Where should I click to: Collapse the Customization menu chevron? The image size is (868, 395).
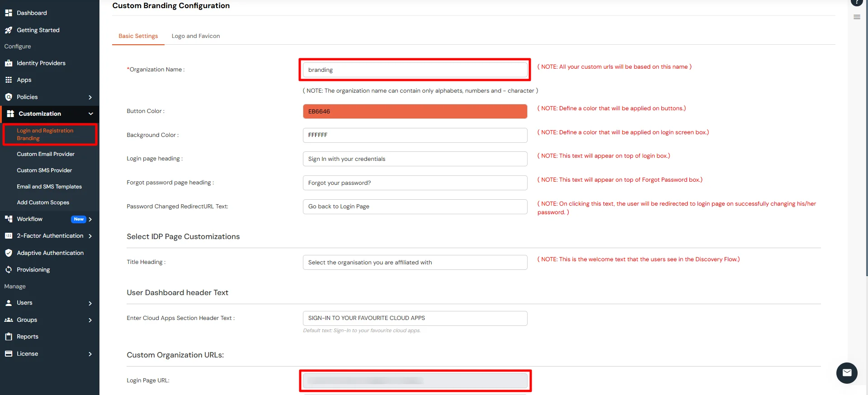tap(90, 114)
